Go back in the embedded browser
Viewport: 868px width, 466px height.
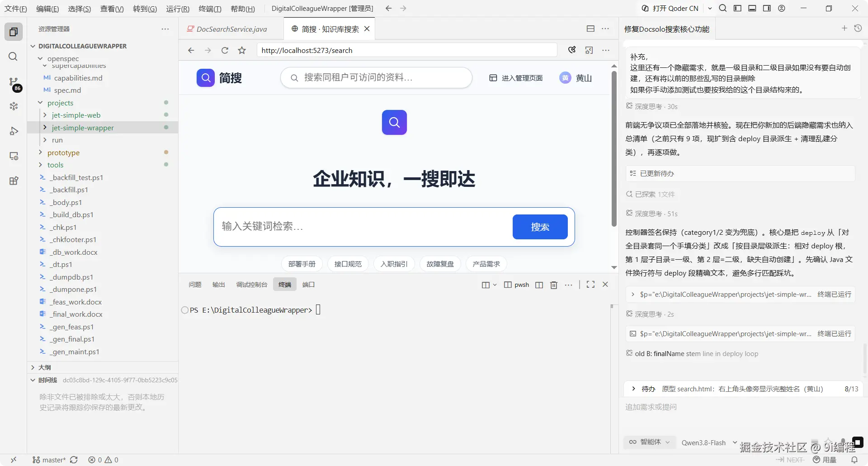click(x=191, y=50)
